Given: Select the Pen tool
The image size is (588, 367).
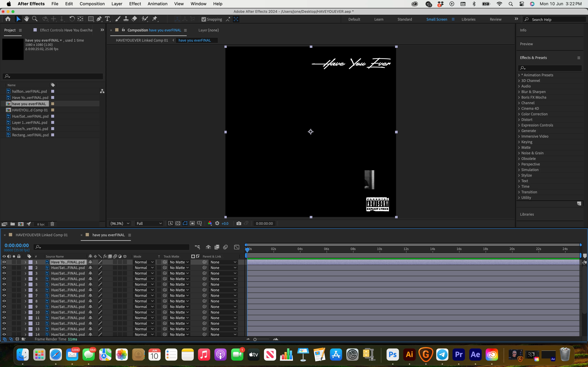Looking at the screenshot, I should tap(99, 19).
